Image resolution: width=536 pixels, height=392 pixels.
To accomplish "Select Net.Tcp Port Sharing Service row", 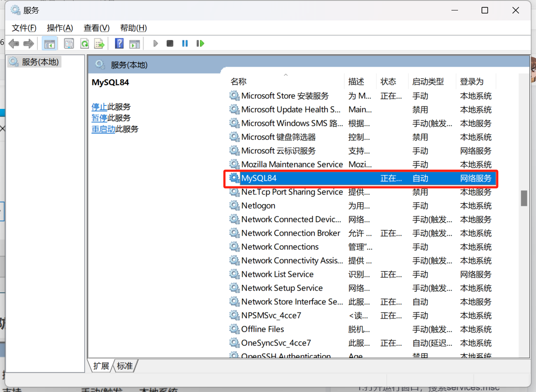I will pos(363,192).
